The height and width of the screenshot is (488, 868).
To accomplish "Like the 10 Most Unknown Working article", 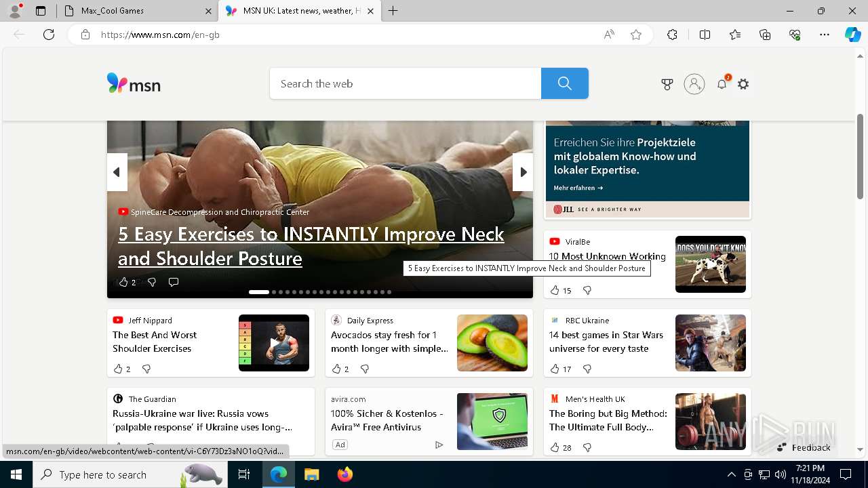I will [x=560, y=290].
